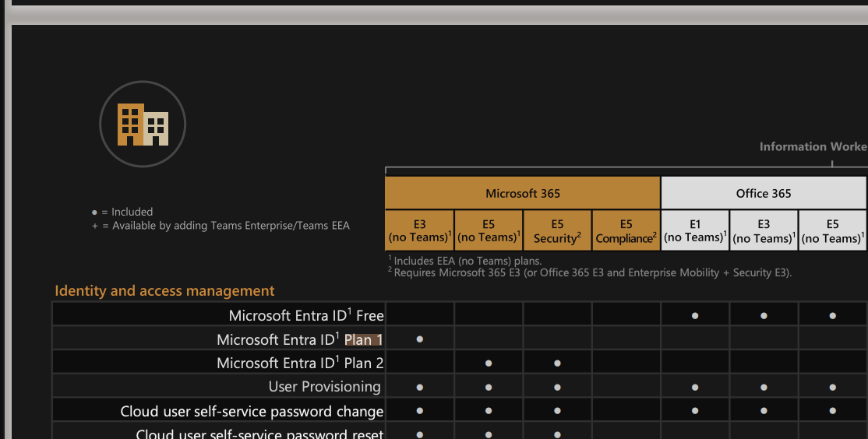This screenshot has height=439, width=868.
Task: Select the Microsoft Entra ID Free row label
Action: pyautogui.click(x=306, y=315)
